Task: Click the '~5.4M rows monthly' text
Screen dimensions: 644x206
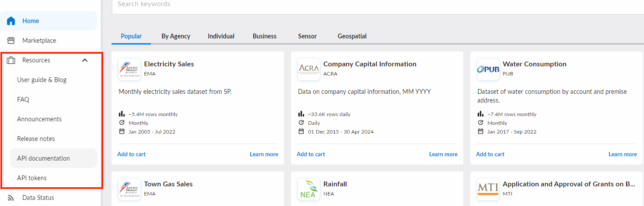Action: point(153,114)
